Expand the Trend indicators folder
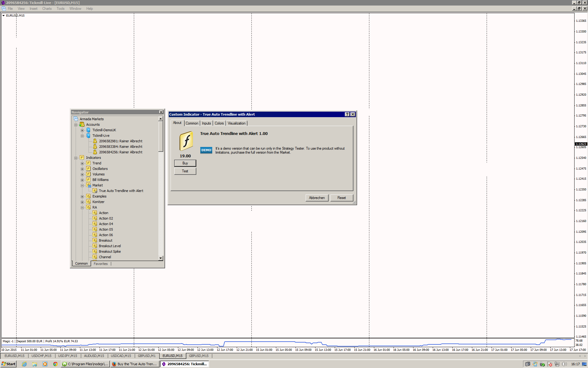 click(x=82, y=163)
